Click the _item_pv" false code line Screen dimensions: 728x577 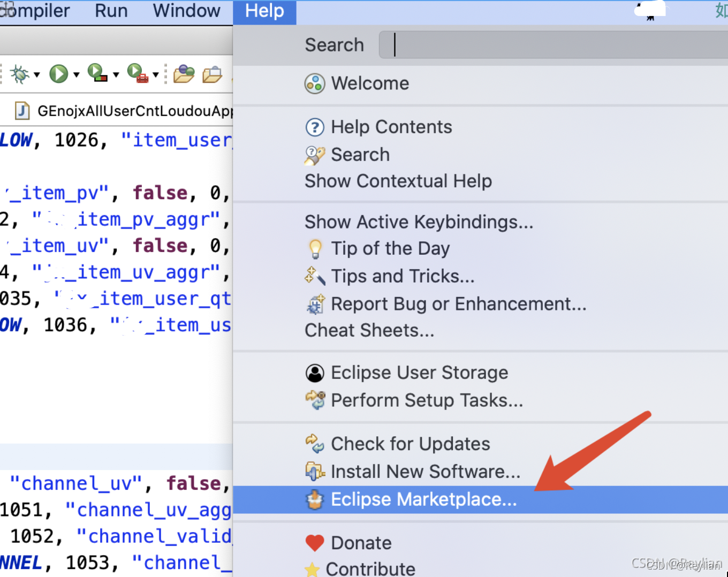tap(116, 193)
